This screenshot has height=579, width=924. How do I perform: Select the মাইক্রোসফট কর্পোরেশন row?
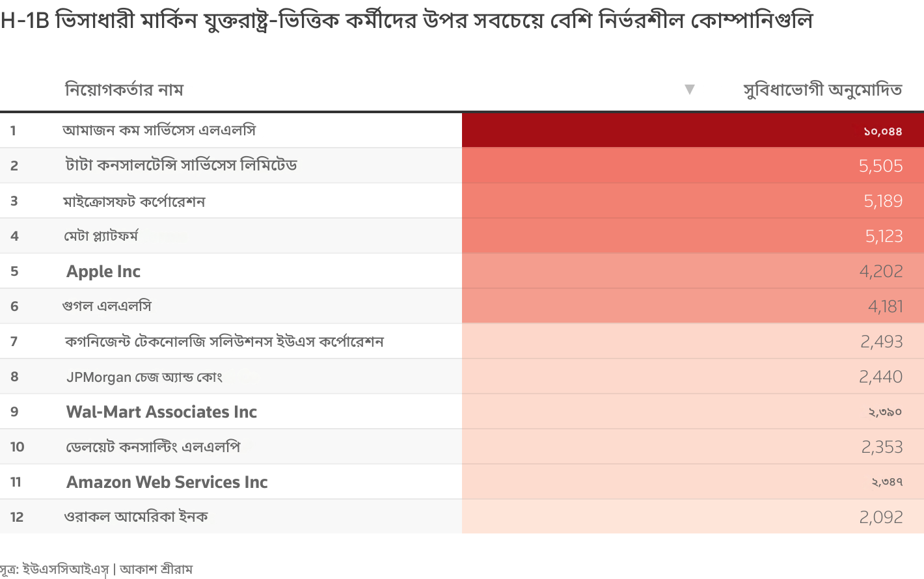(134, 201)
